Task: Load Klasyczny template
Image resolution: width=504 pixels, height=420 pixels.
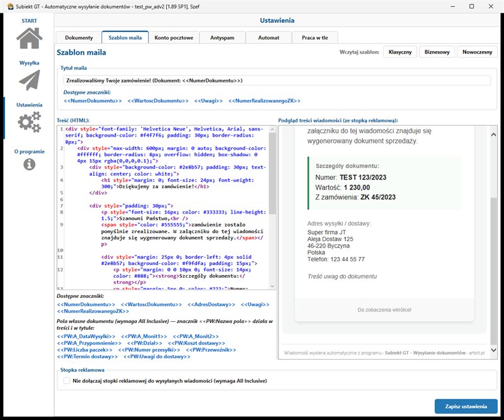Action: click(x=400, y=52)
